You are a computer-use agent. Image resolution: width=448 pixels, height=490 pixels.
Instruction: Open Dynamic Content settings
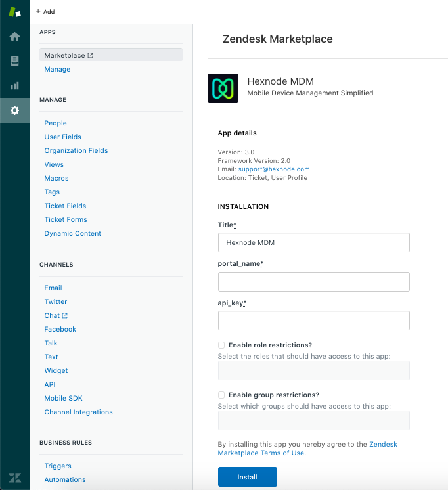point(72,233)
